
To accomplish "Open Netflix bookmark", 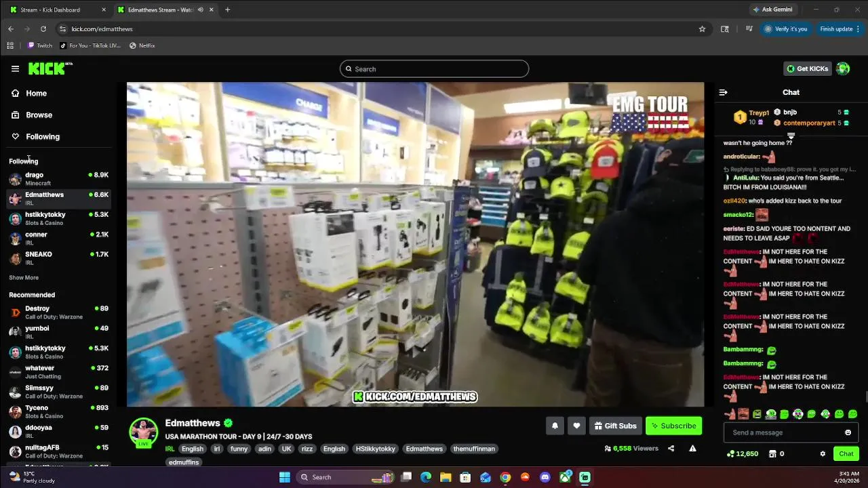I will (x=142, y=45).
